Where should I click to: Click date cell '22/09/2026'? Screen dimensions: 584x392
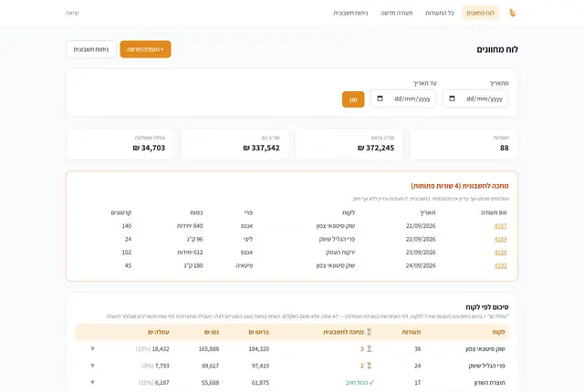click(x=421, y=239)
